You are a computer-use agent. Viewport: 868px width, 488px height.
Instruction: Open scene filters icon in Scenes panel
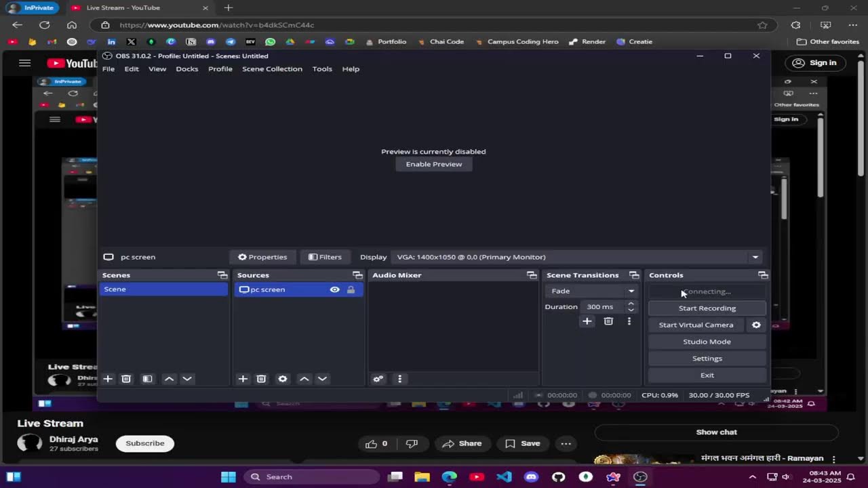147,379
